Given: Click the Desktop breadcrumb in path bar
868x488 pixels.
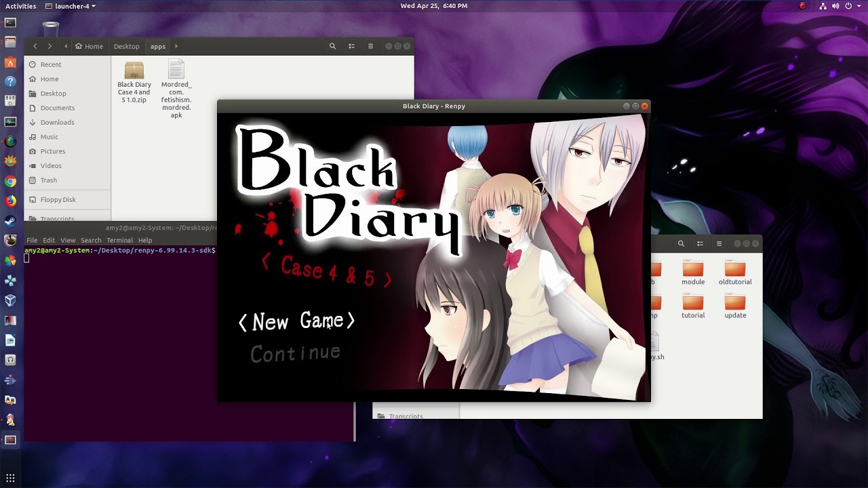Looking at the screenshot, I should tap(126, 46).
